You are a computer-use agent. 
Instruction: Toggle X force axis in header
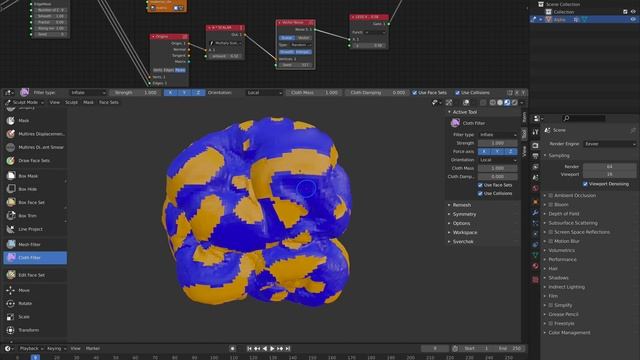click(170, 93)
